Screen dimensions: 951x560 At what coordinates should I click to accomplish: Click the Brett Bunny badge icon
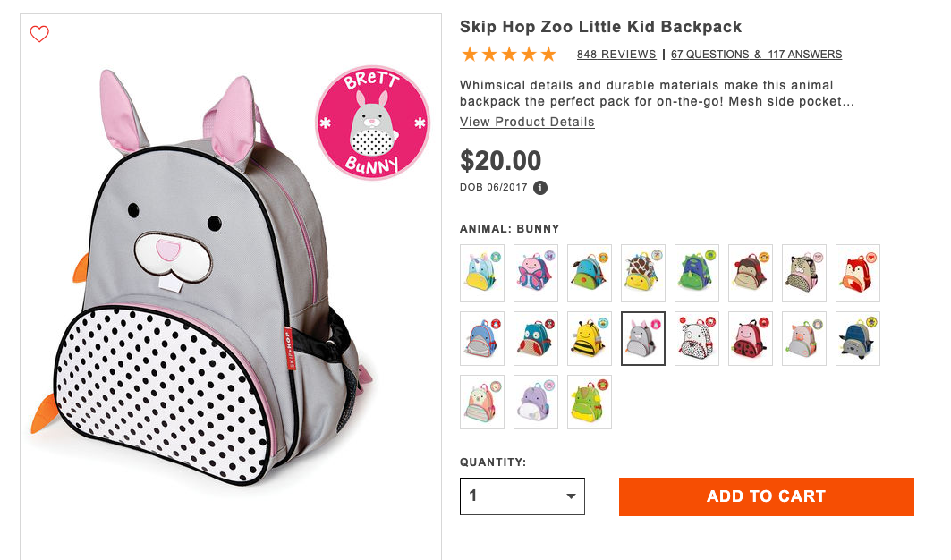(x=372, y=123)
